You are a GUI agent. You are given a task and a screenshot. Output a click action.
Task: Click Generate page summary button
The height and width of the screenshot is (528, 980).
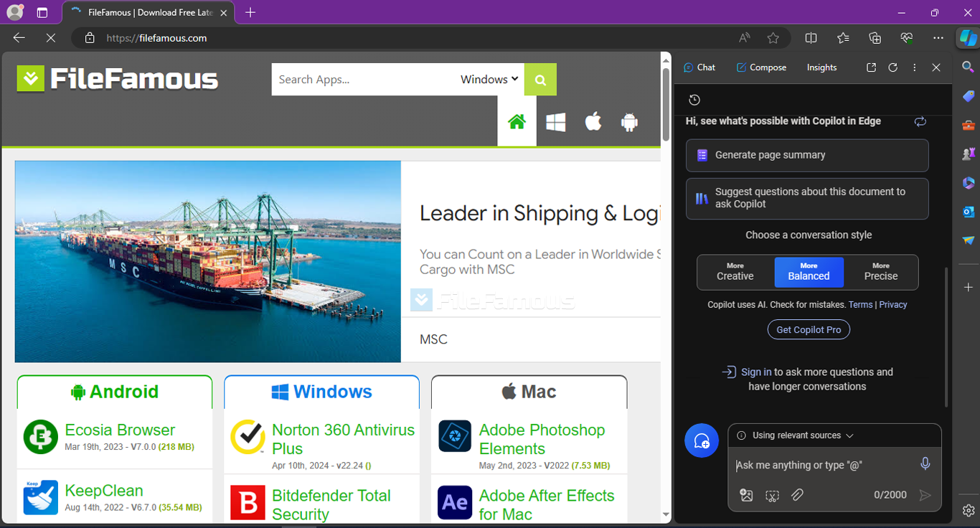click(807, 155)
